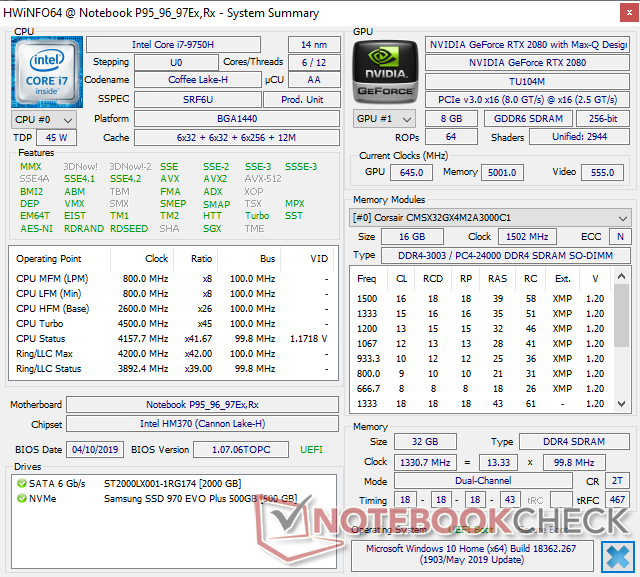Click the 8 GB GPU memory field
Screen dimensions: 640x577
point(451,119)
